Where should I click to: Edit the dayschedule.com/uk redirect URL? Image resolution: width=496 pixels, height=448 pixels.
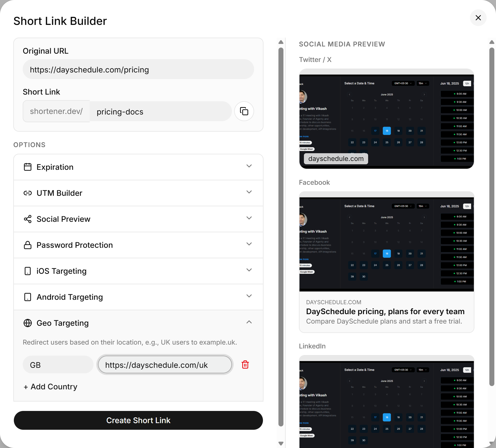point(165,365)
